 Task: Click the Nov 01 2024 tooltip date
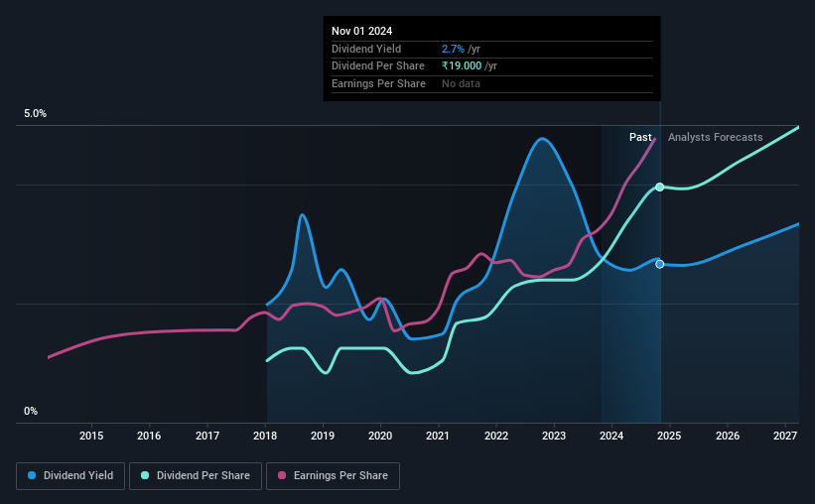point(361,31)
